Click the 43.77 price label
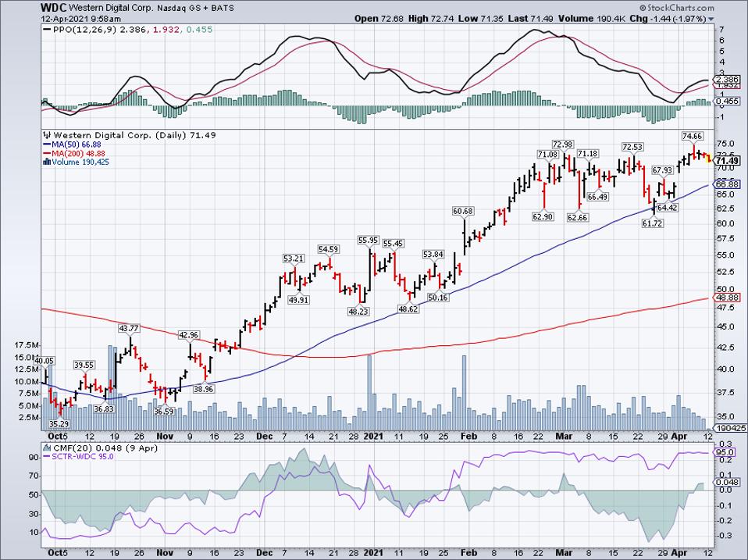This screenshot has height=560, width=748. 130,328
